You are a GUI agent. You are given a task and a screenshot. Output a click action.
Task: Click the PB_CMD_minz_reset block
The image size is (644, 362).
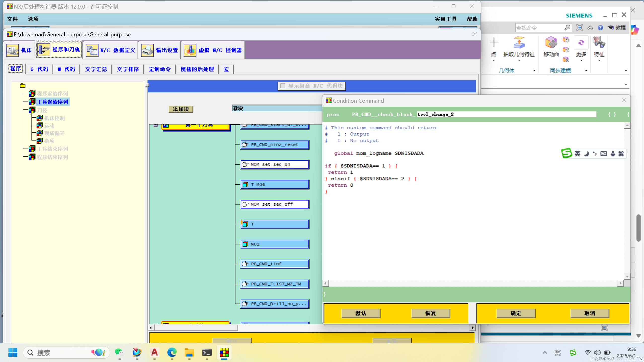275,145
